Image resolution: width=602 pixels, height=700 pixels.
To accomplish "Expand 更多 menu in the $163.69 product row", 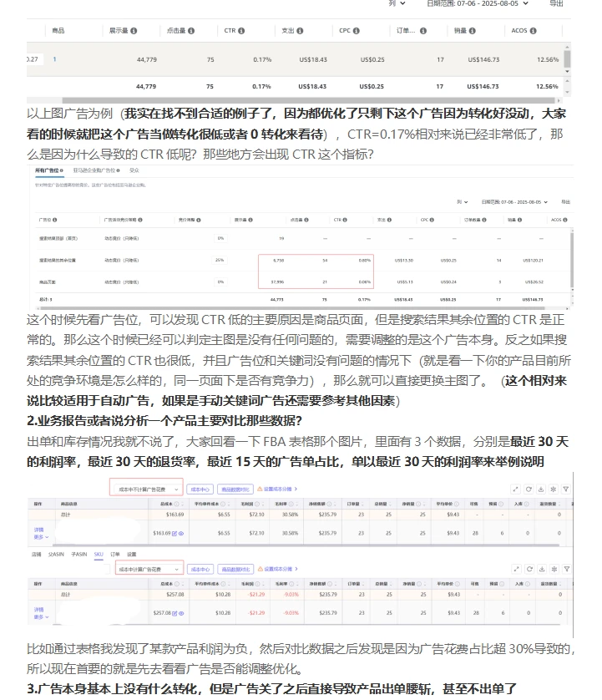I will point(41,537).
